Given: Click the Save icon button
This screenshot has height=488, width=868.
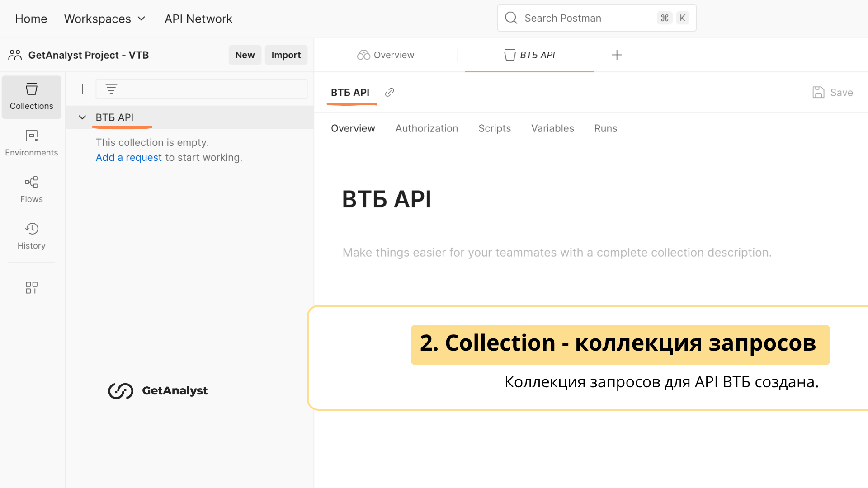Looking at the screenshot, I should tap(832, 93).
